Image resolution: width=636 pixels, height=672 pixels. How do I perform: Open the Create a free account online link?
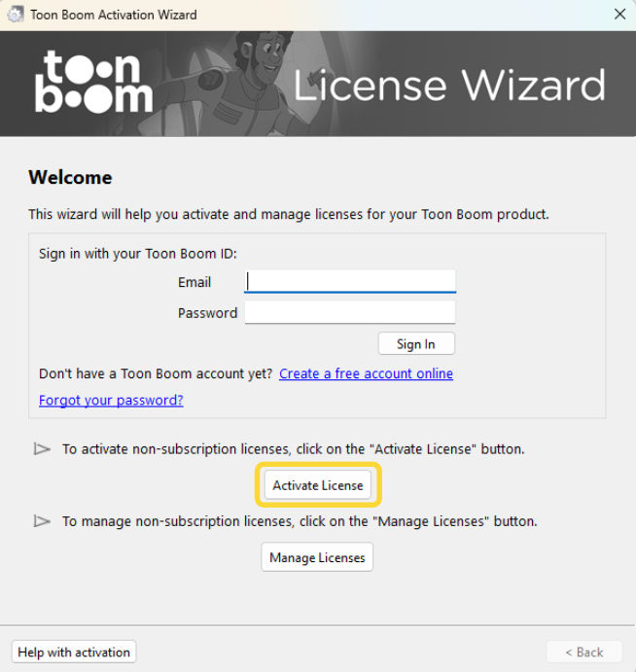pyautogui.click(x=366, y=373)
